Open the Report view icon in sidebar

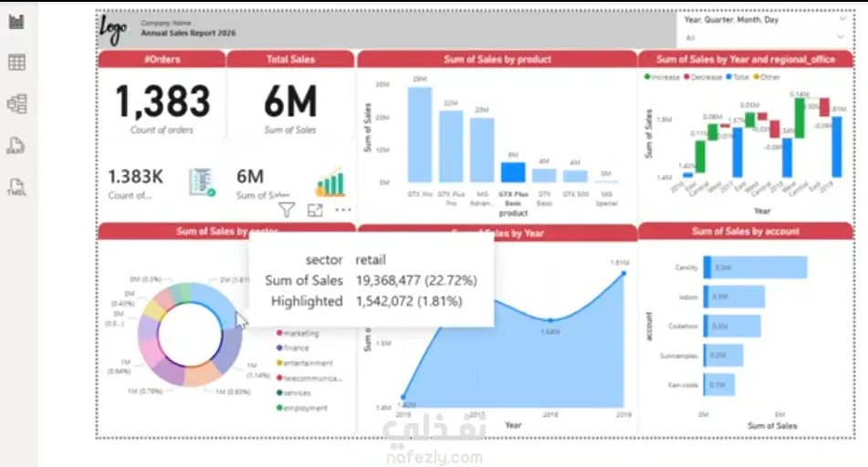(16, 22)
